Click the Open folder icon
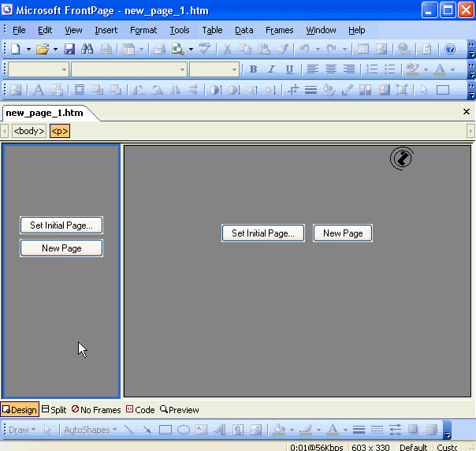 click(x=43, y=49)
